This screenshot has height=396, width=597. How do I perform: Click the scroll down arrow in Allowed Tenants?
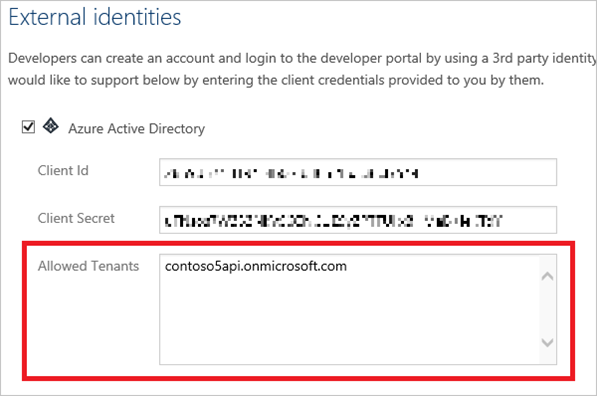coord(548,342)
